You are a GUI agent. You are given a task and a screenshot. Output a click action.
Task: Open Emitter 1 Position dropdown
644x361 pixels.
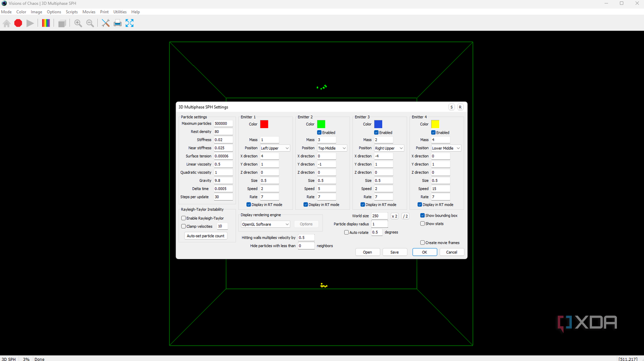coord(275,148)
